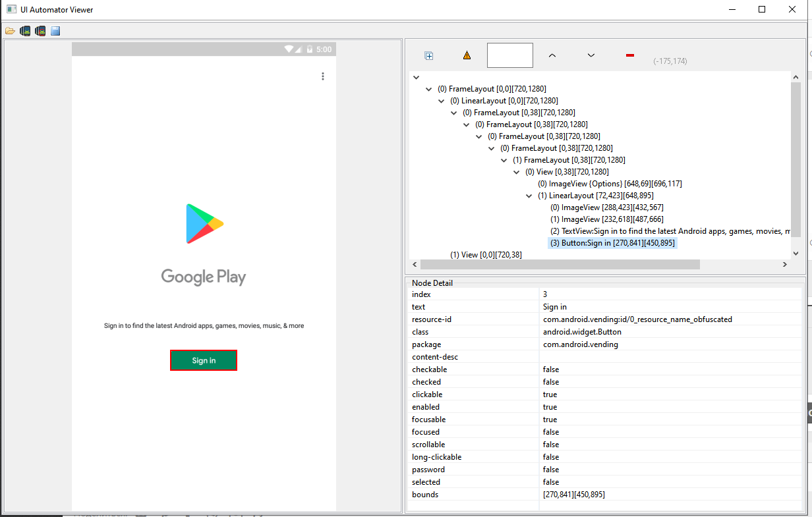Click the search text box above tree
This screenshot has width=812, height=517.
[x=509, y=56]
